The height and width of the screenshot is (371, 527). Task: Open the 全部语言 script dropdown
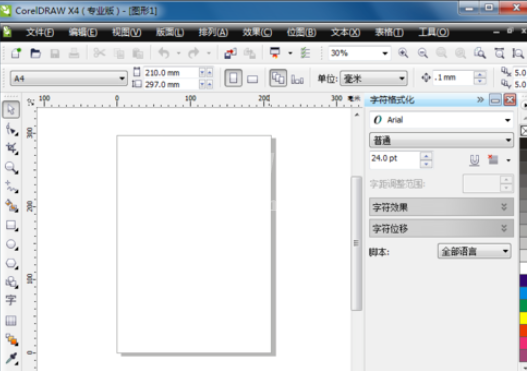tap(474, 251)
